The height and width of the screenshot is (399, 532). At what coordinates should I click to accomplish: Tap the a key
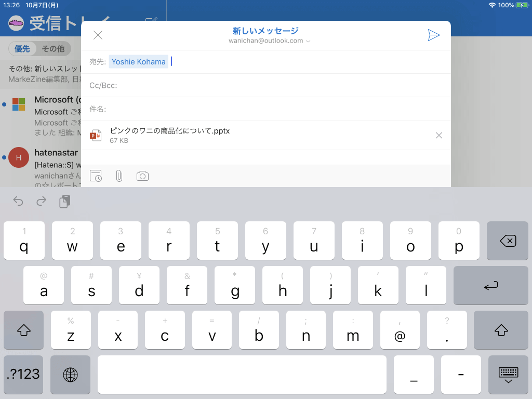[x=44, y=285]
